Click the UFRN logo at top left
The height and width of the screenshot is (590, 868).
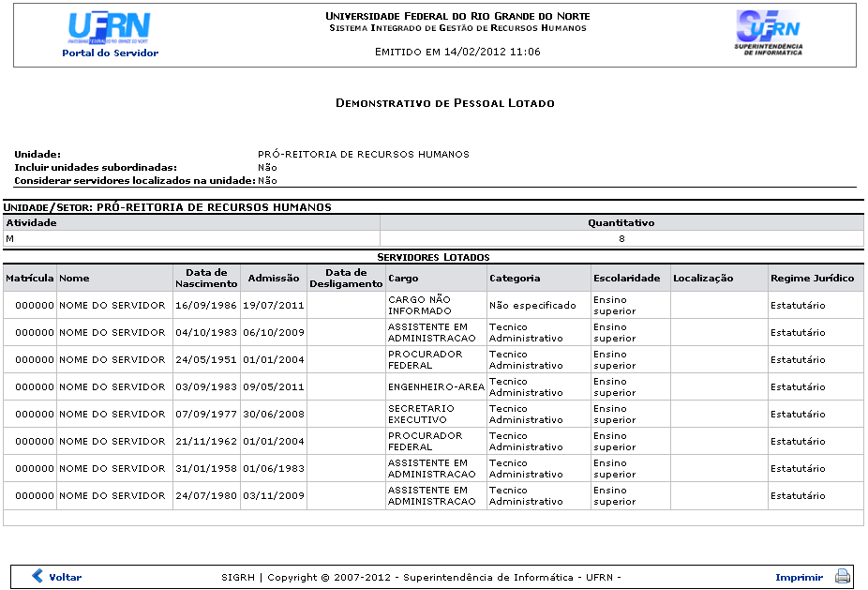point(110,28)
